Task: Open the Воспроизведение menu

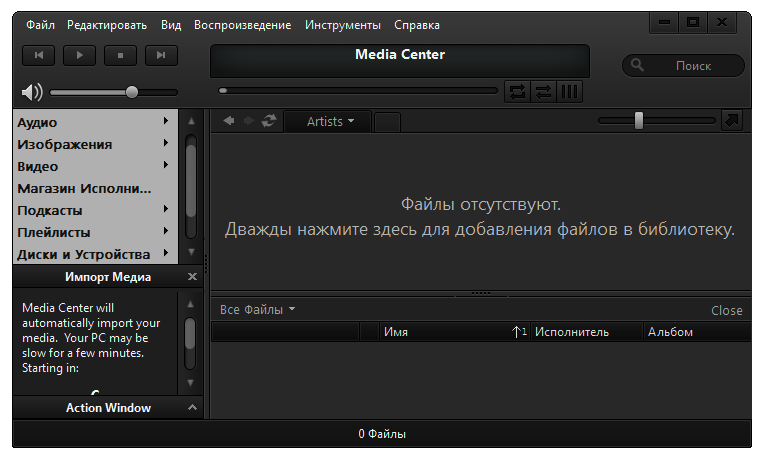Action: pos(243,25)
